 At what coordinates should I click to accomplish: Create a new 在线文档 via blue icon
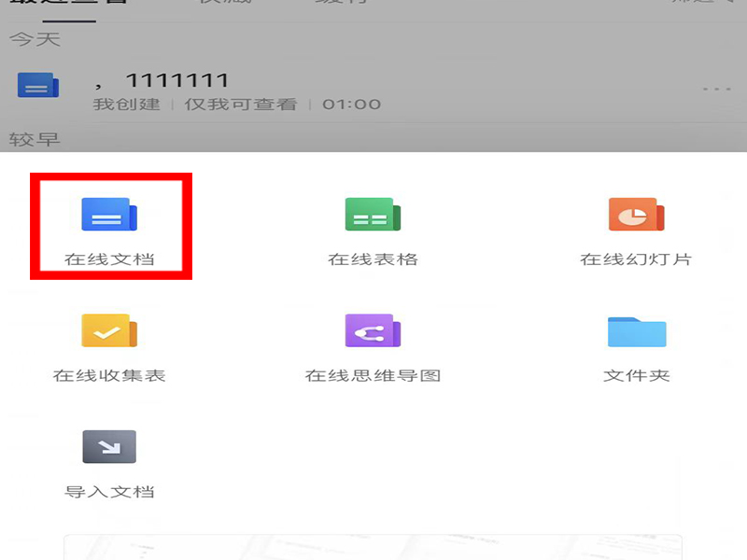coord(109,215)
